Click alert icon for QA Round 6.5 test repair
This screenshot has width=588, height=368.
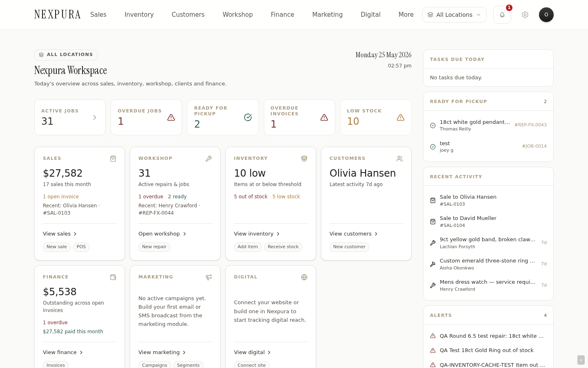(x=433, y=336)
